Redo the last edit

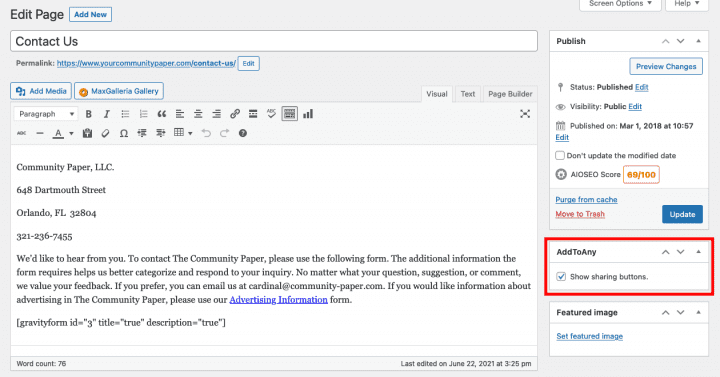[225, 133]
